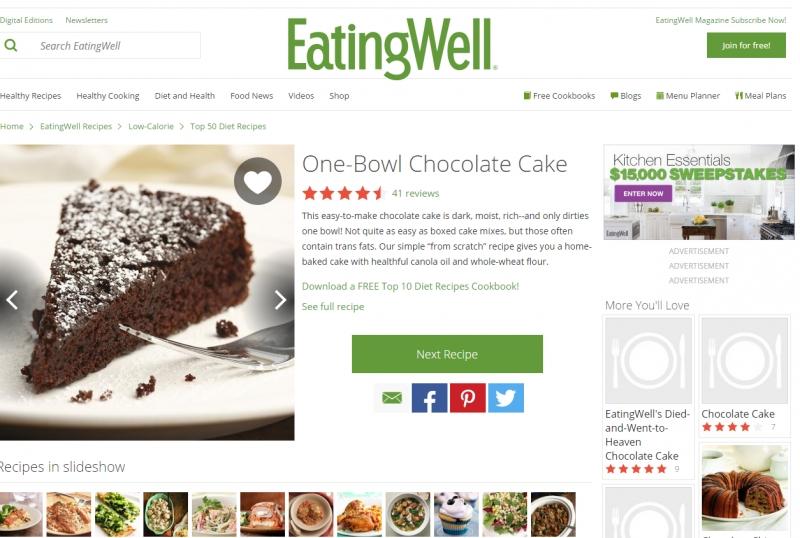Go to next slide with right arrow

[x=280, y=300]
